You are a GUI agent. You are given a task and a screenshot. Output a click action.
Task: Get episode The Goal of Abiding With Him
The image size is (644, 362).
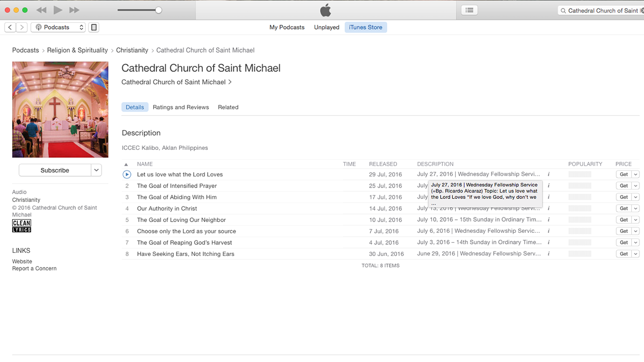tap(624, 197)
